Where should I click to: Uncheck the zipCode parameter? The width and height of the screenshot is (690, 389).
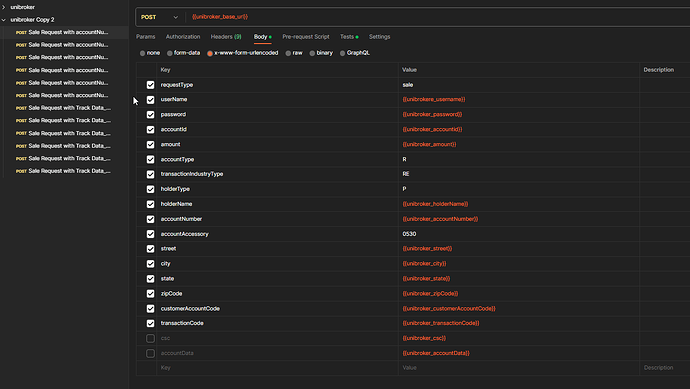click(150, 294)
